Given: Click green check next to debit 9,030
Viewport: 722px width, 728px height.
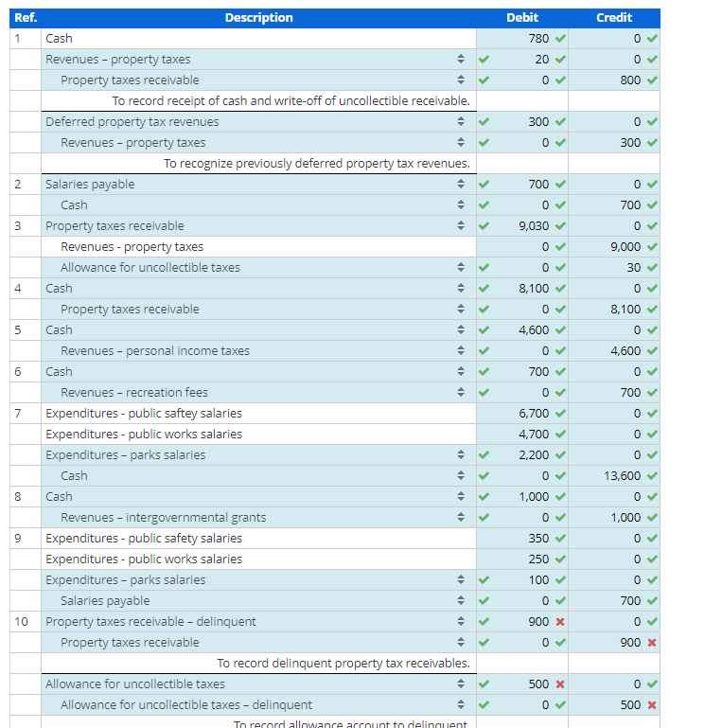Looking at the screenshot, I should [x=560, y=226].
